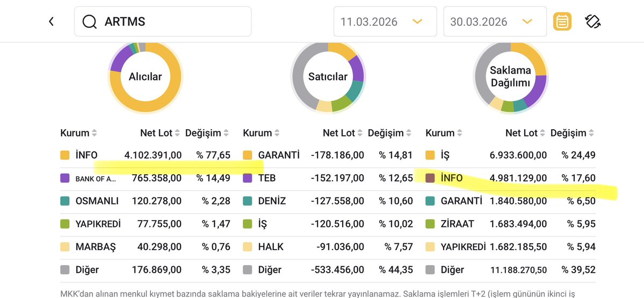The width and height of the screenshot is (644, 298).
Task: Click the MARBAŞ color swatch
Action: coord(64,247)
